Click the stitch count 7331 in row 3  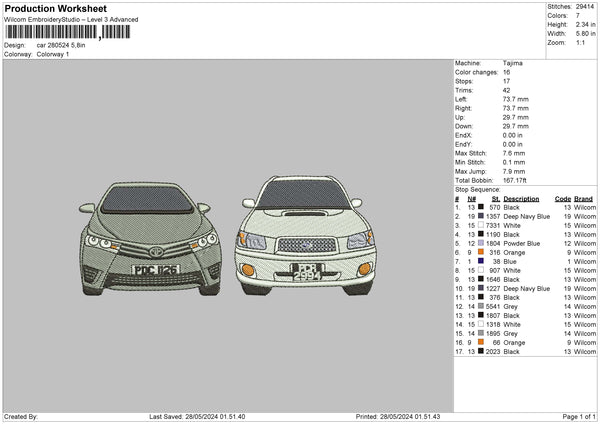pyautogui.click(x=493, y=225)
